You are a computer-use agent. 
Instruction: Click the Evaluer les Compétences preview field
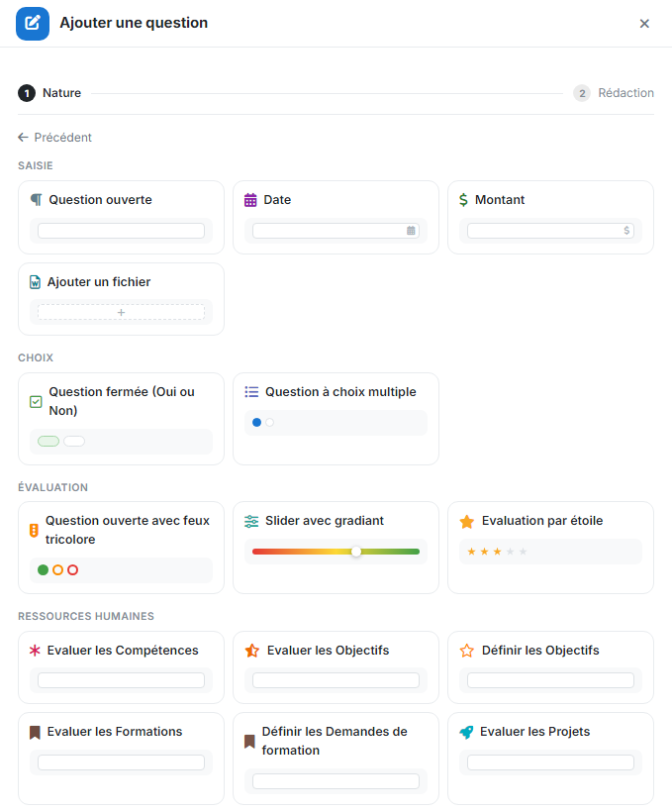point(121,680)
